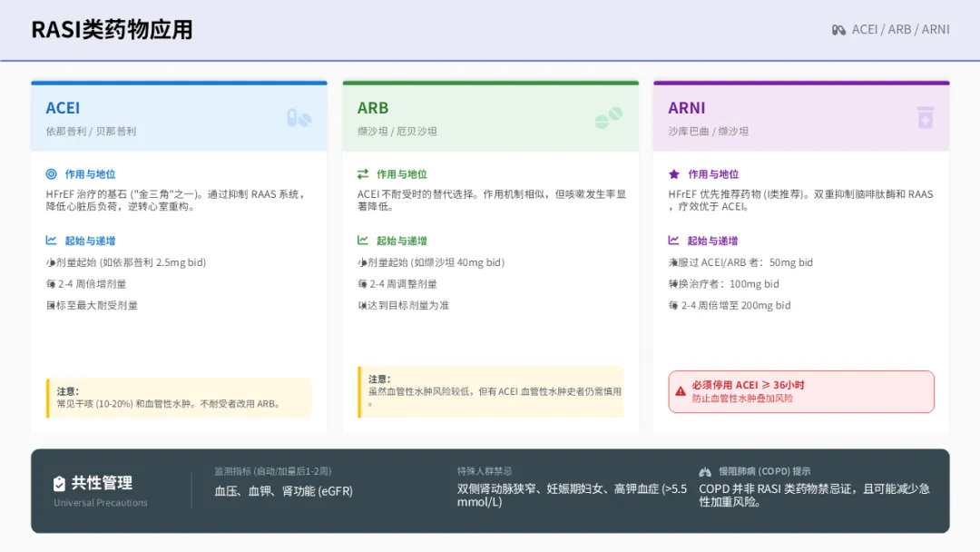Select the ACEI card title

point(63,108)
